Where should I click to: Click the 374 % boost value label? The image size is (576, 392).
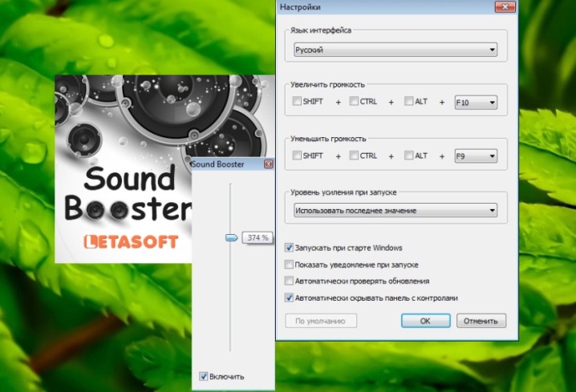tap(258, 238)
